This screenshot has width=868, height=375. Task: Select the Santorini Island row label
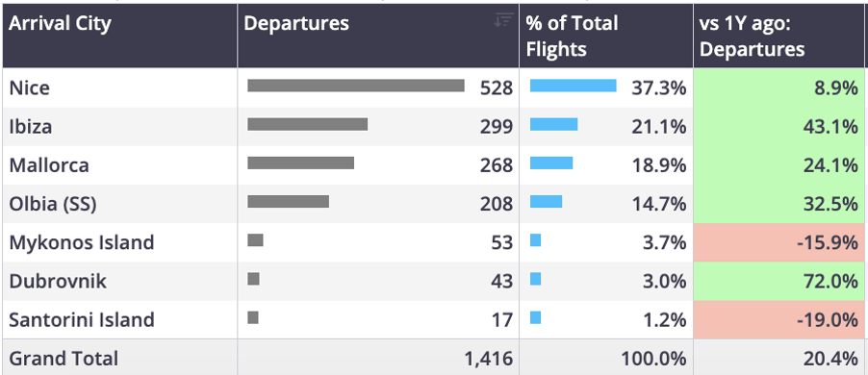tap(82, 320)
